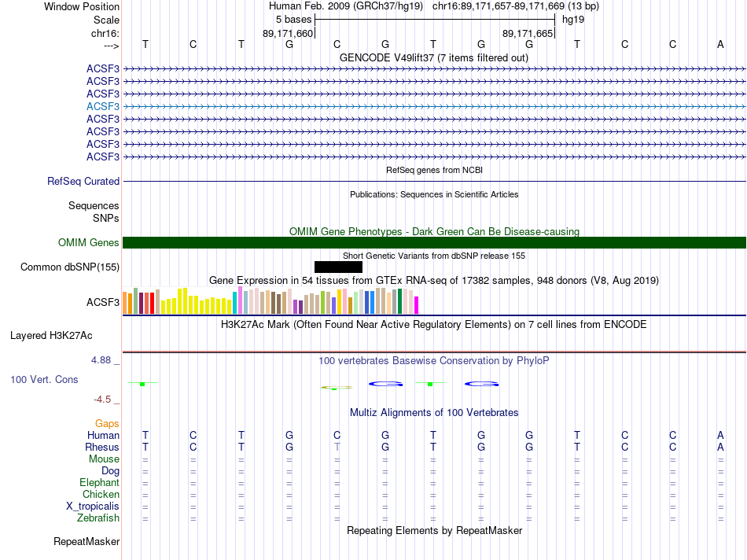The image size is (747, 560).
Task: Click the "Human" alignment row label
Action: tap(103, 435)
